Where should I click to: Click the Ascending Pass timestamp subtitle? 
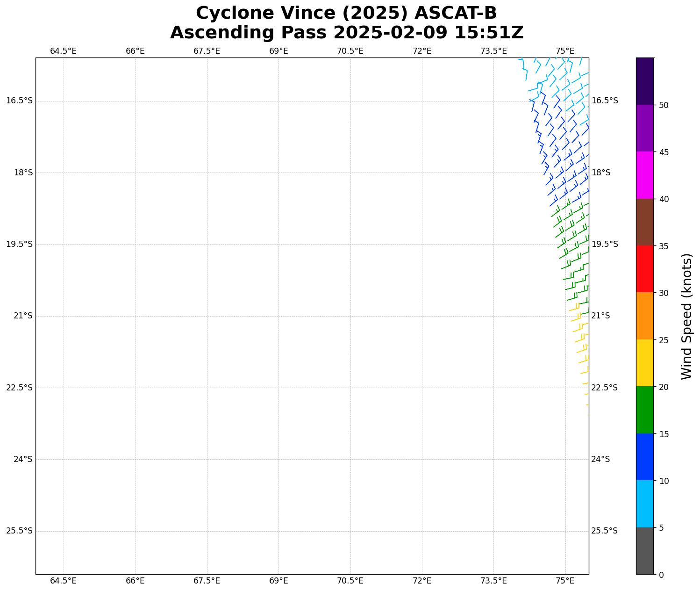(x=346, y=33)
